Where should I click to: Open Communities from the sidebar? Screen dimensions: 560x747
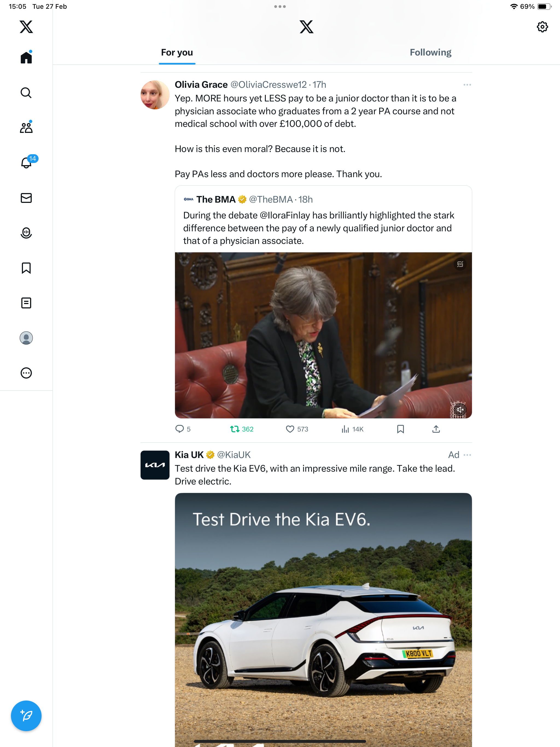[26, 128]
